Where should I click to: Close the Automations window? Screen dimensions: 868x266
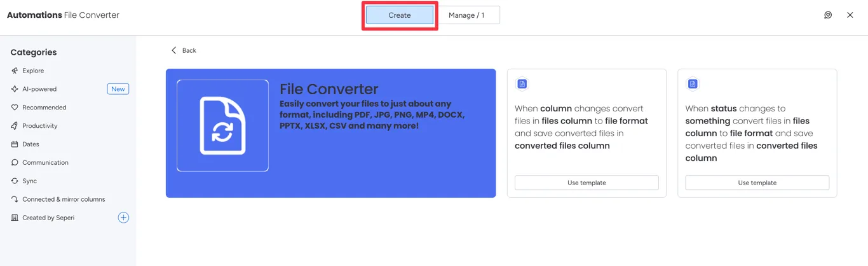point(850,15)
